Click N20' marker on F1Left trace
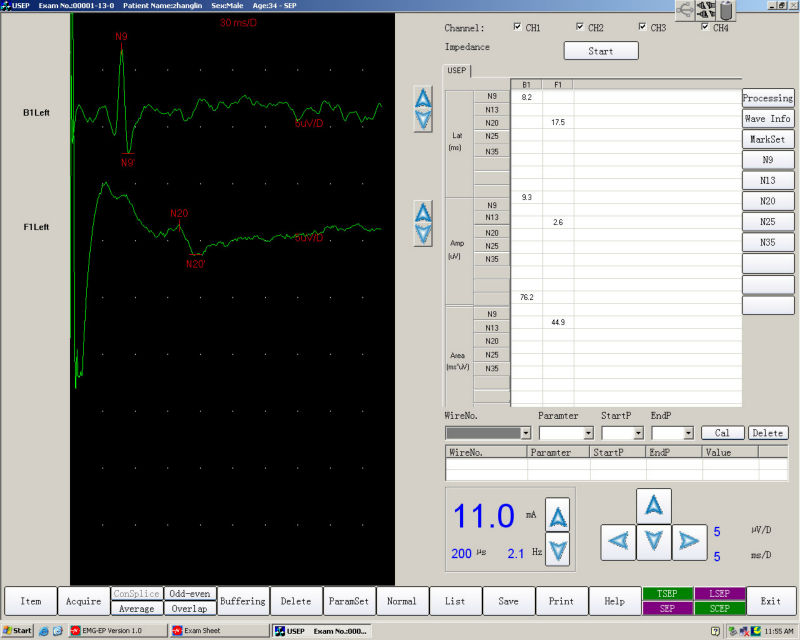This screenshot has width=800, height=640. [195, 264]
